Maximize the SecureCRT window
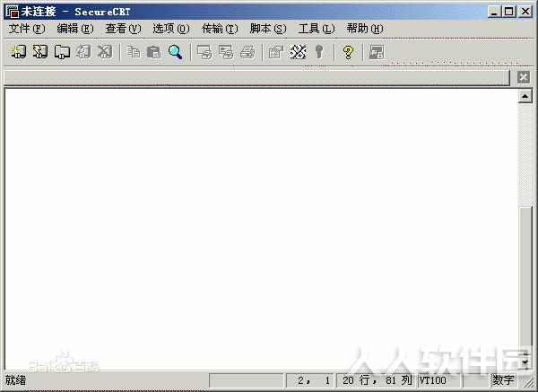Image resolution: width=538 pixels, height=392 pixels. pos(508,12)
